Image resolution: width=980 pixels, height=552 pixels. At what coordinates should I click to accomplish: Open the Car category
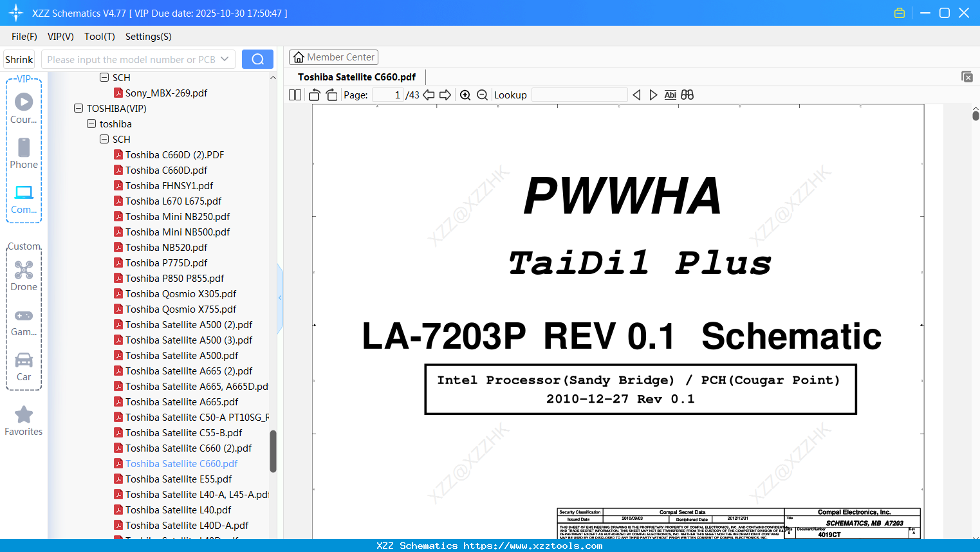point(24,360)
